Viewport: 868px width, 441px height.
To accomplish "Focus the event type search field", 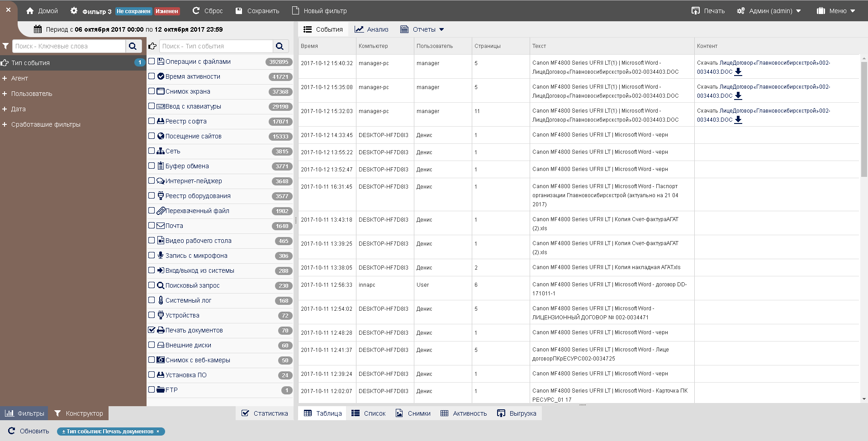I will click(x=216, y=46).
